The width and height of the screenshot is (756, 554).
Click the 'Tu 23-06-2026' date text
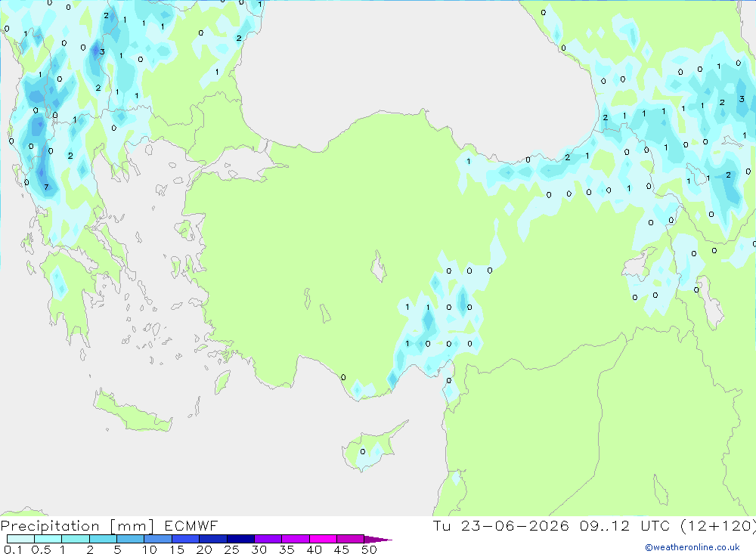501,525
